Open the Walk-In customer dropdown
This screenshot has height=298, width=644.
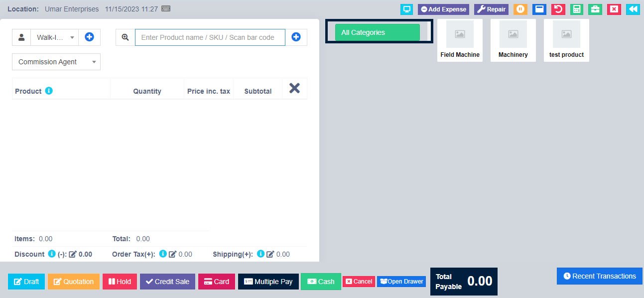[55, 37]
